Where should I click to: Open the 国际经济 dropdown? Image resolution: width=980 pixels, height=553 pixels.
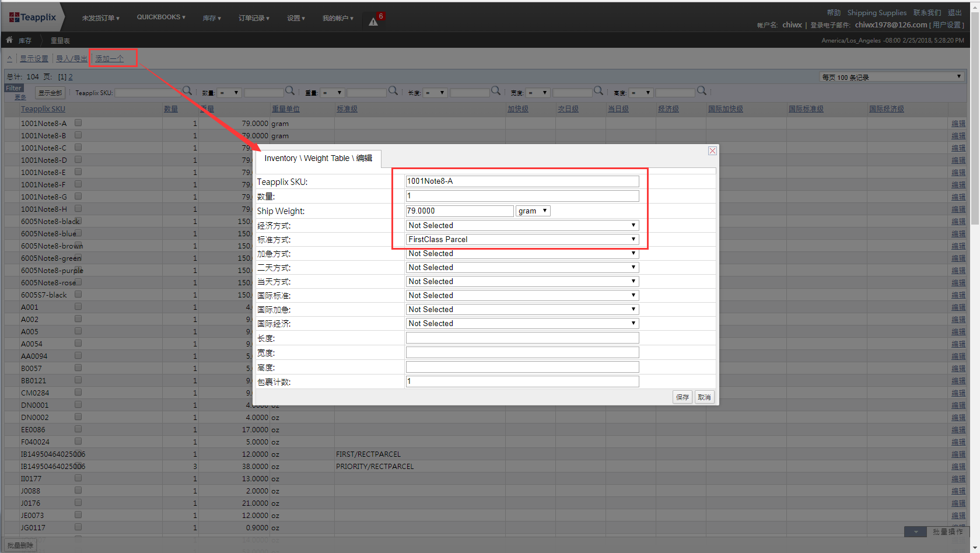tap(522, 323)
